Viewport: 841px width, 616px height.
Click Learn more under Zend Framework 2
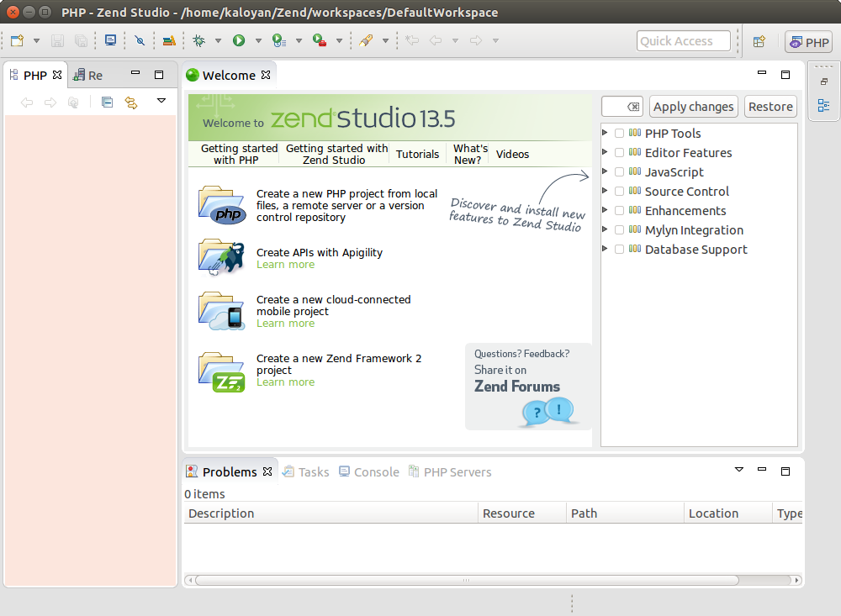coord(285,382)
